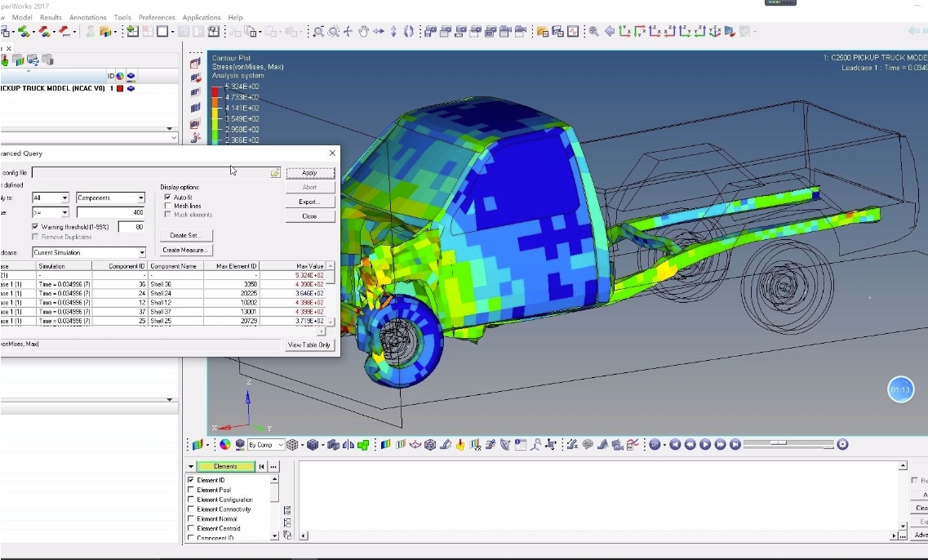This screenshot has width=928, height=560.
Task: Click the value threshold input field showing 400
Action: tap(111, 212)
